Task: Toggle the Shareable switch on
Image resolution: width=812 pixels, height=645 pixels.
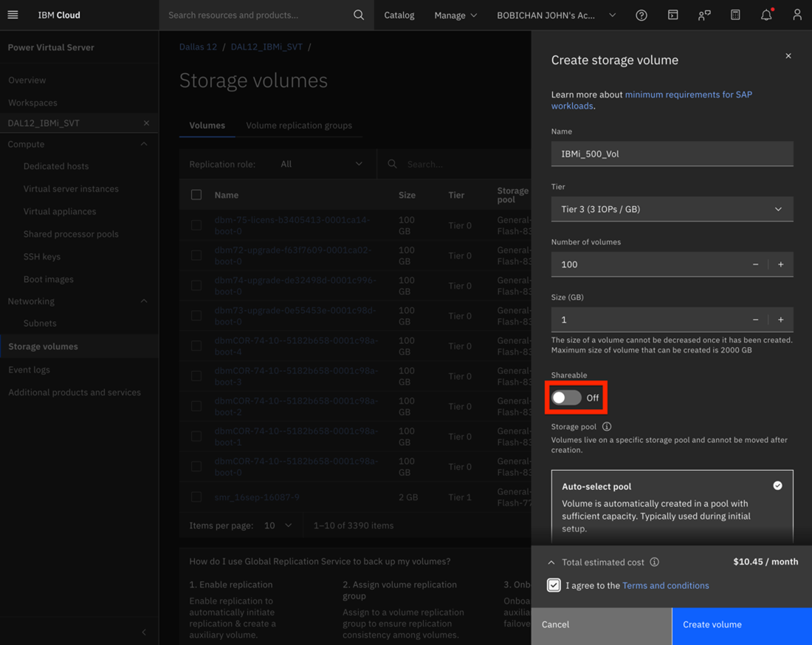Action: [565, 397]
